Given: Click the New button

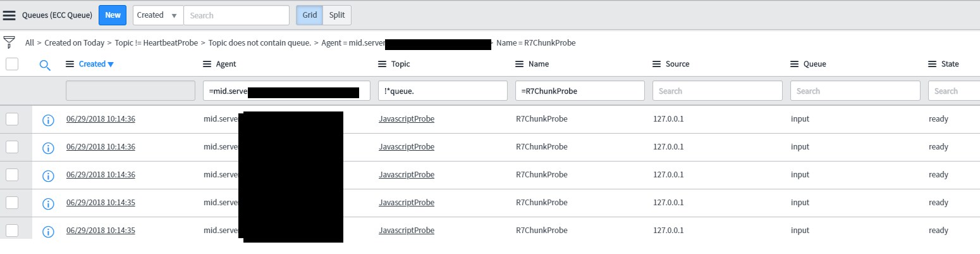Looking at the screenshot, I should pyautogui.click(x=113, y=15).
